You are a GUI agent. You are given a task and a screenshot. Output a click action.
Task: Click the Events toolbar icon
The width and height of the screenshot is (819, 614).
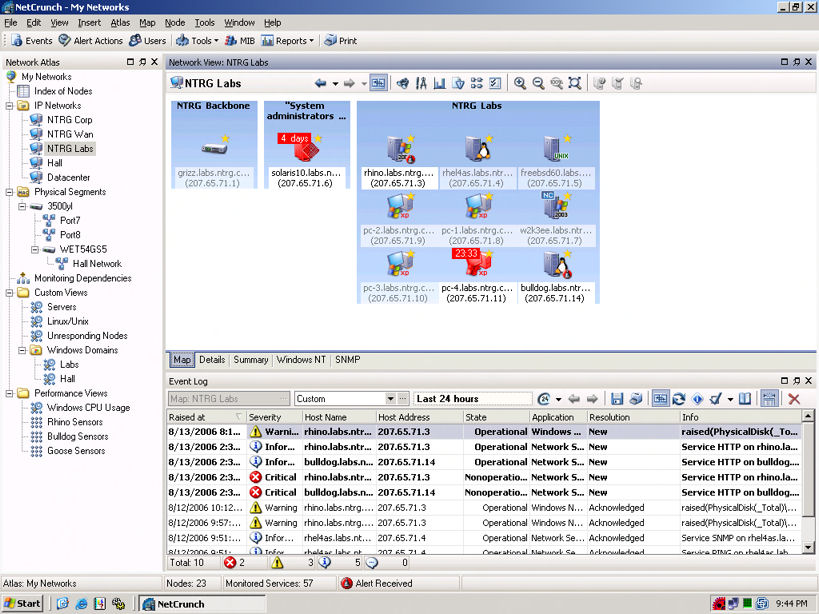[31, 41]
